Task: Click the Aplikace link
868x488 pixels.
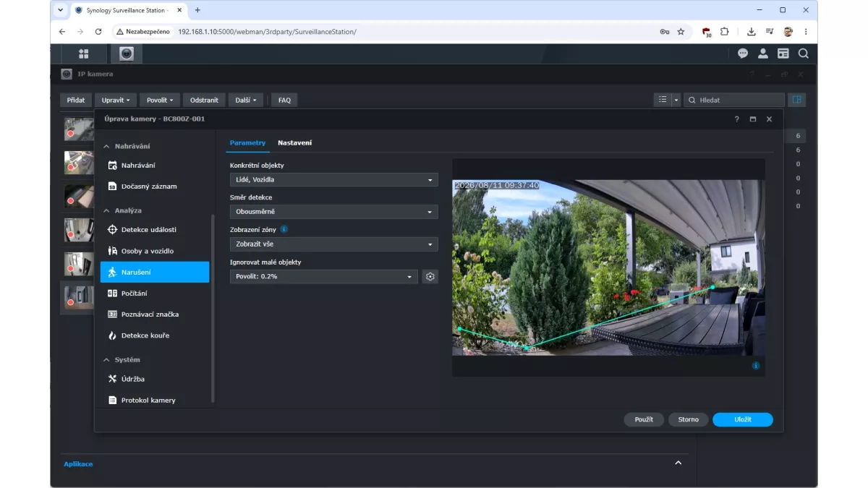Action: click(78, 463)
